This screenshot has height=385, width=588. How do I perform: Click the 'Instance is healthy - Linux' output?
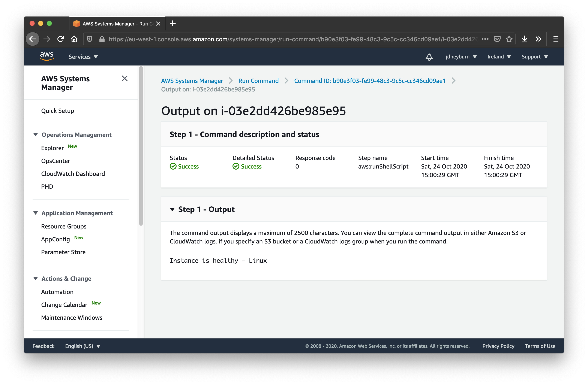tap(218, 261)
